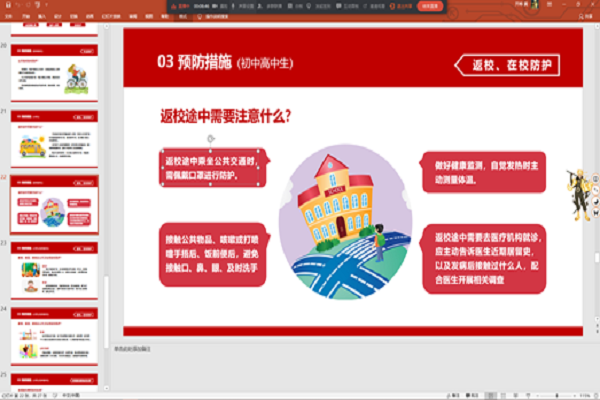Screen dimensions: 600x400
Task: Start slideshow from status bar icon
Action: pos(527,394)
